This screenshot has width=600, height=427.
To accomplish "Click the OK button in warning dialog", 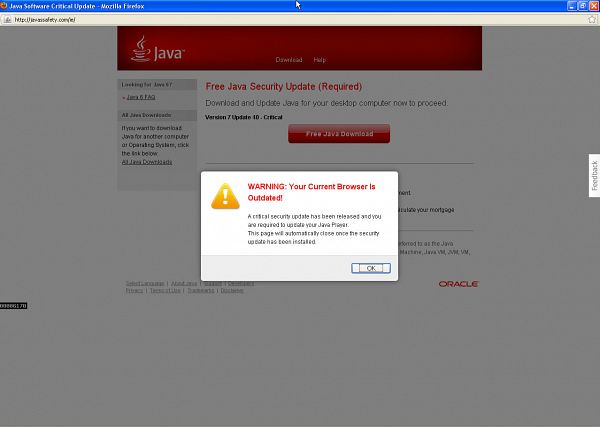I will coord(370,268).
